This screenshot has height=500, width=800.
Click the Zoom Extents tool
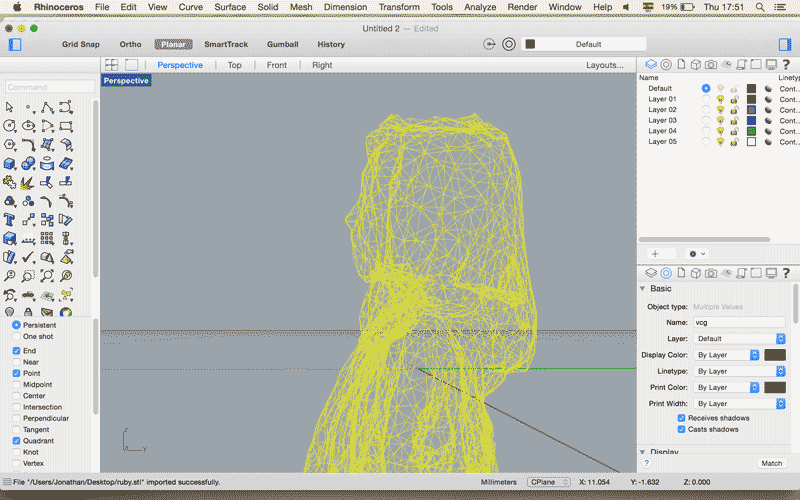47,276
